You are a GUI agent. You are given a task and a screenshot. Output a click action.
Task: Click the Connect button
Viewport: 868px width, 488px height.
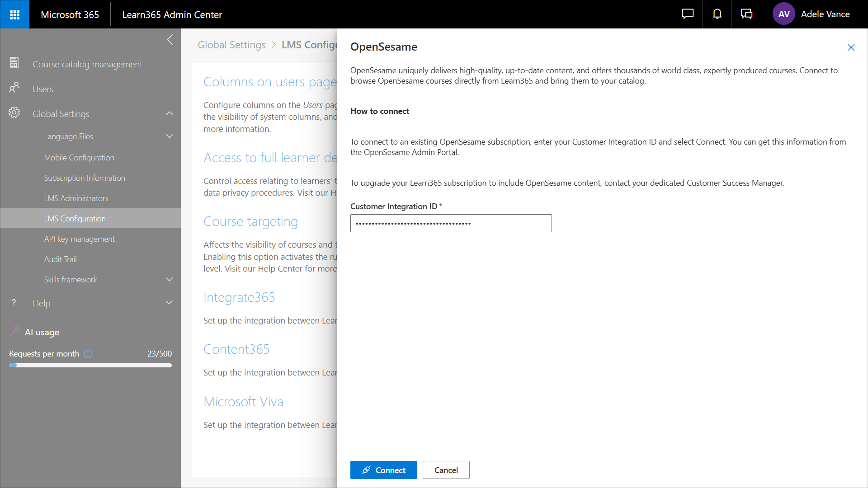point(383,470)
